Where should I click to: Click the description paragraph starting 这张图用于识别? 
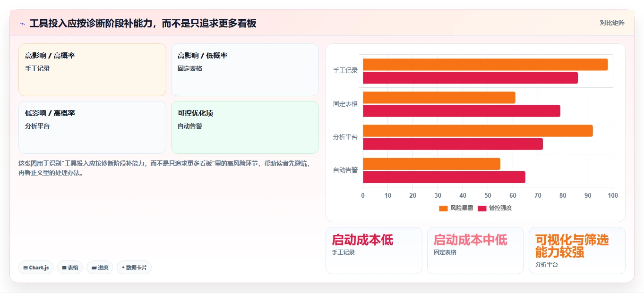165,168
